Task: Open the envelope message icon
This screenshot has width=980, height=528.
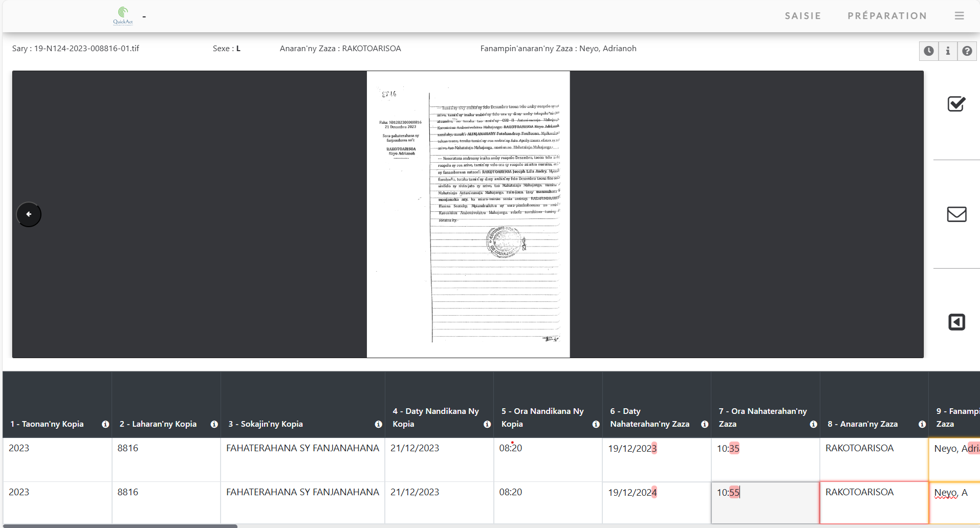Action: [x=957, y=214]
